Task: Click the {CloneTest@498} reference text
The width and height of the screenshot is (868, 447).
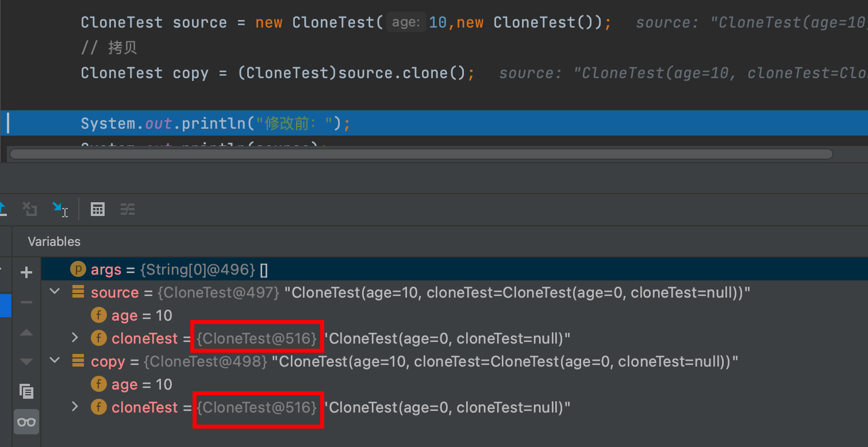Action: tap(206, 361)
